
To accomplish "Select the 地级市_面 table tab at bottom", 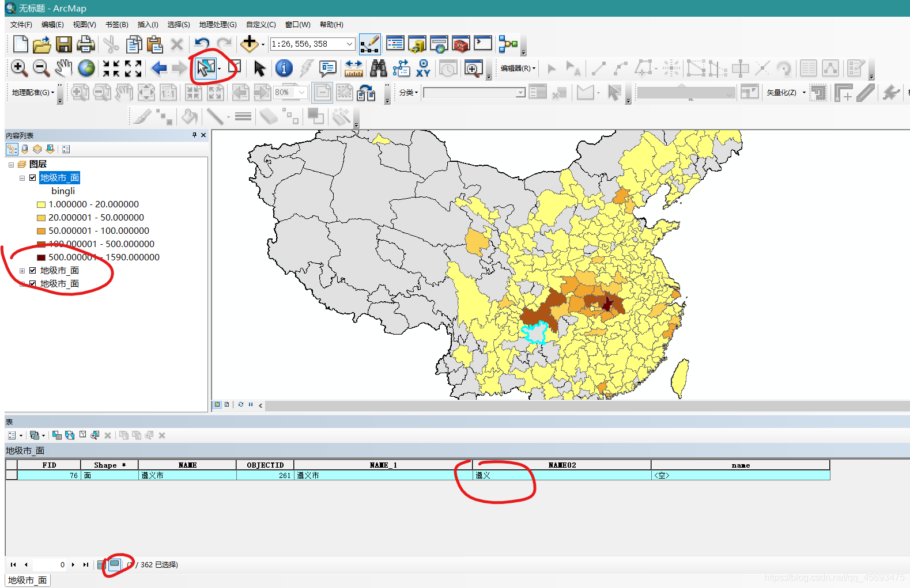I will pos(28,580).
